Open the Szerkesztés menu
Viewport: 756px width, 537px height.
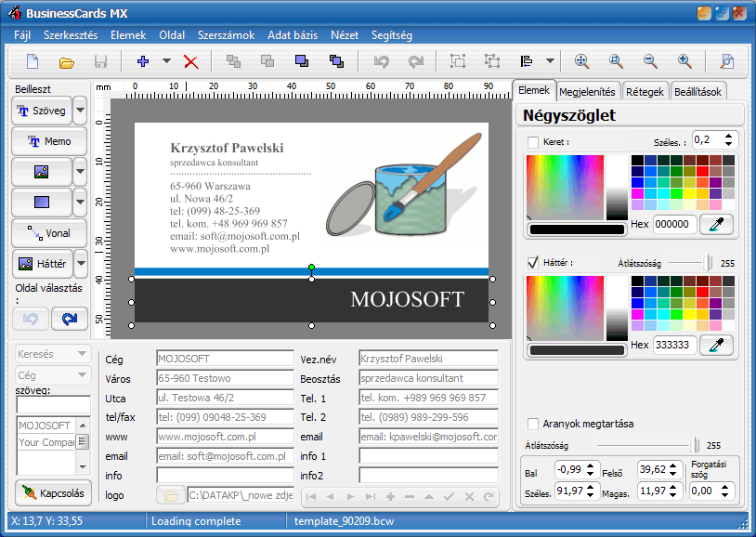tap(71, 35)
